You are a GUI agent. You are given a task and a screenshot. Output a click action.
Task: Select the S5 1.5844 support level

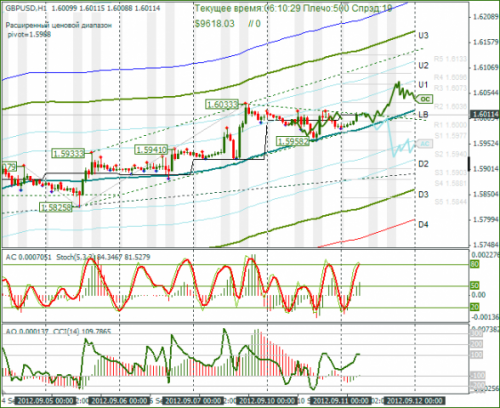coord(450,202)
